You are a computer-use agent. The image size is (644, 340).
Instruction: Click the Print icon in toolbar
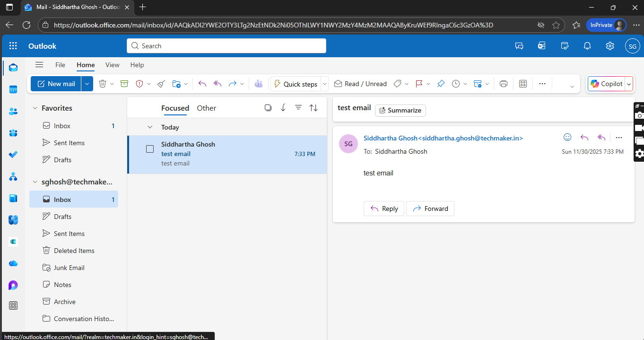tap(503, 84)
